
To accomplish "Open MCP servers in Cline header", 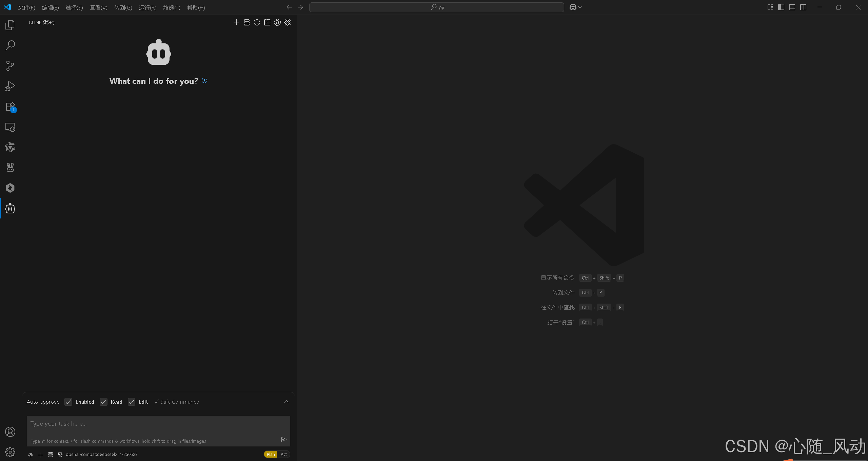I will tap(247, 22).
